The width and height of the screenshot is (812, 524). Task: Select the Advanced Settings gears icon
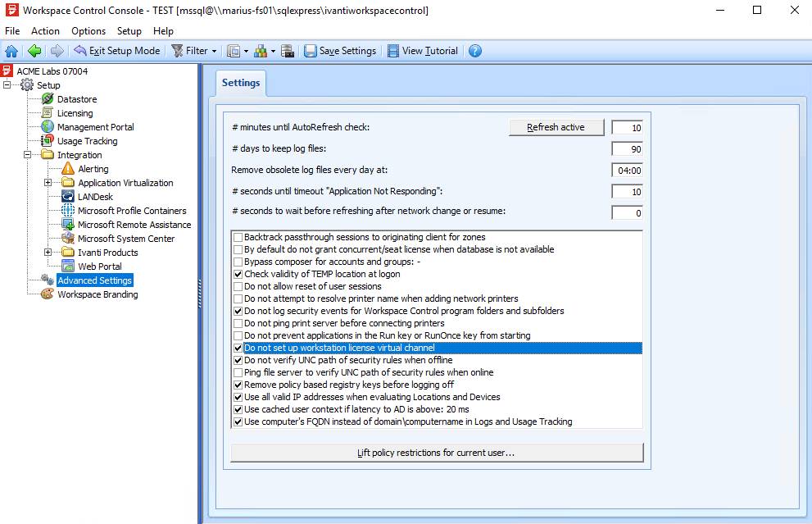point(48,280)
